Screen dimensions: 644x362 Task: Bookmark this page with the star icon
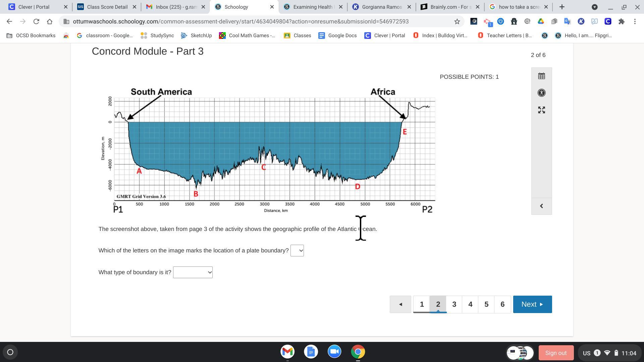coord(457,21)
